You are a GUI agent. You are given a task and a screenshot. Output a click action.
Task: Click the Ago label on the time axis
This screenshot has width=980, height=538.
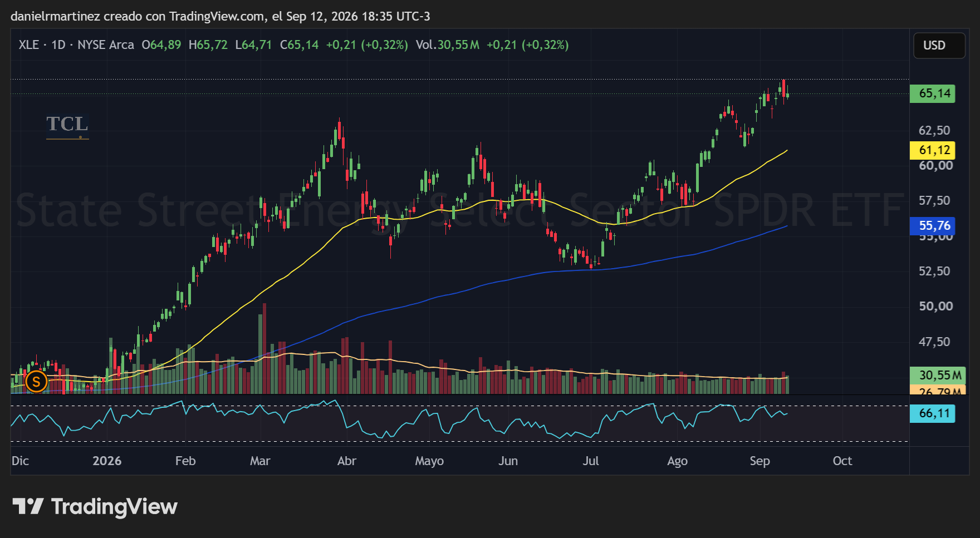click(677, 461)
